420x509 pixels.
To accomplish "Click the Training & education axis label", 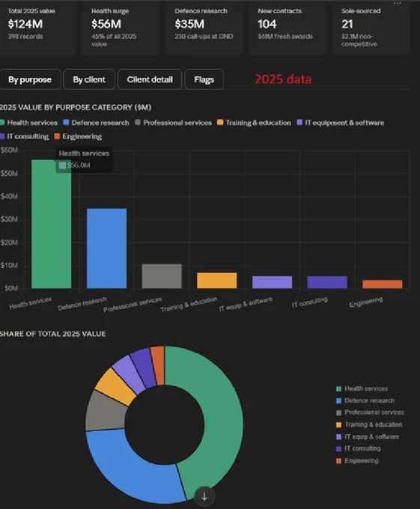I will [x=189, y=305].
